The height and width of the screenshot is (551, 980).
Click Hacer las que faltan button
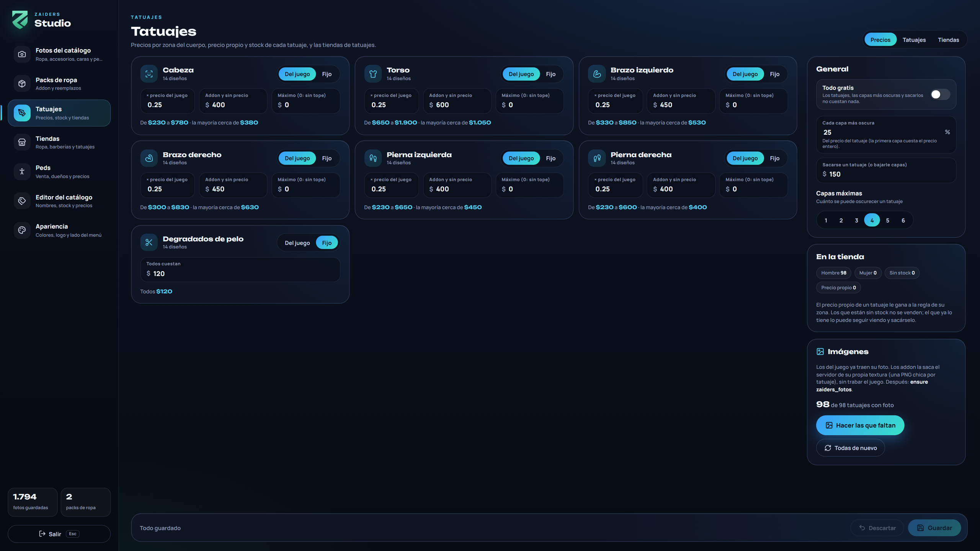coord(860,425)
